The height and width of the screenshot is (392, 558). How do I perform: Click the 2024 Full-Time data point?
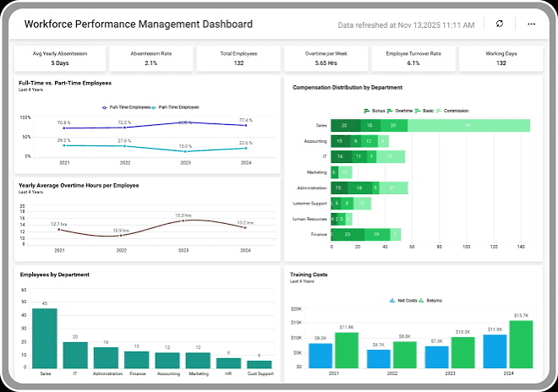tap(245, 125)
